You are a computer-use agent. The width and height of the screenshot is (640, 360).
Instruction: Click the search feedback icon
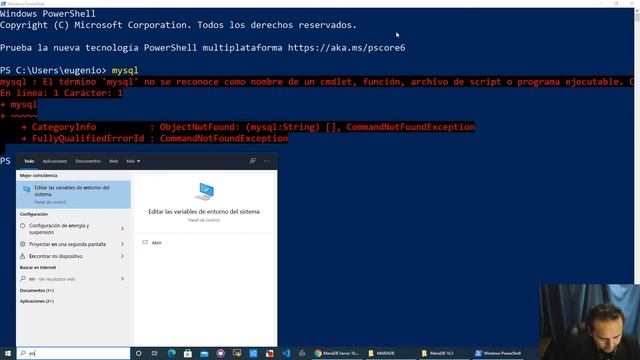[x=253, y=161]
